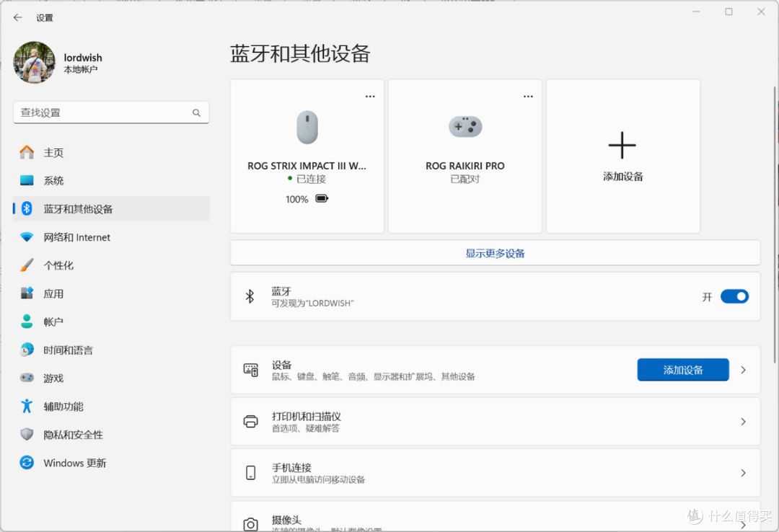Click the 首选项、疑难解答 subtitle

306,428
